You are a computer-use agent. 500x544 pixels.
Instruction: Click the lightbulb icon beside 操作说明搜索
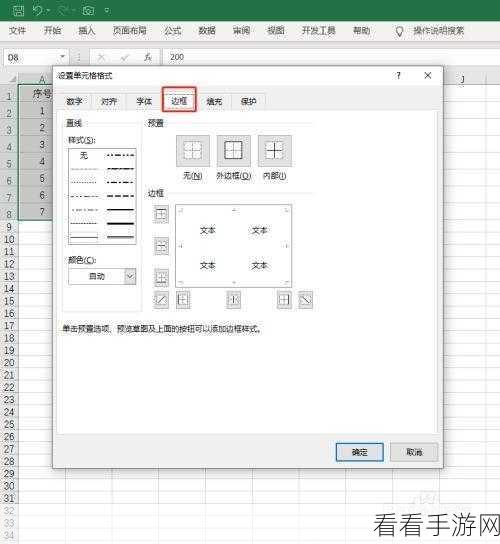coord(399,32)
